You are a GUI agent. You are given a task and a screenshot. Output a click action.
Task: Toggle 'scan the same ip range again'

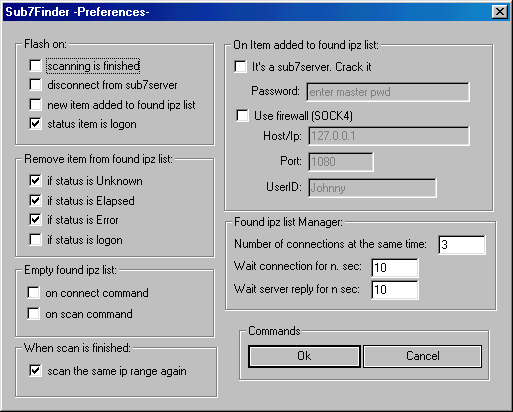pos(35,371)
